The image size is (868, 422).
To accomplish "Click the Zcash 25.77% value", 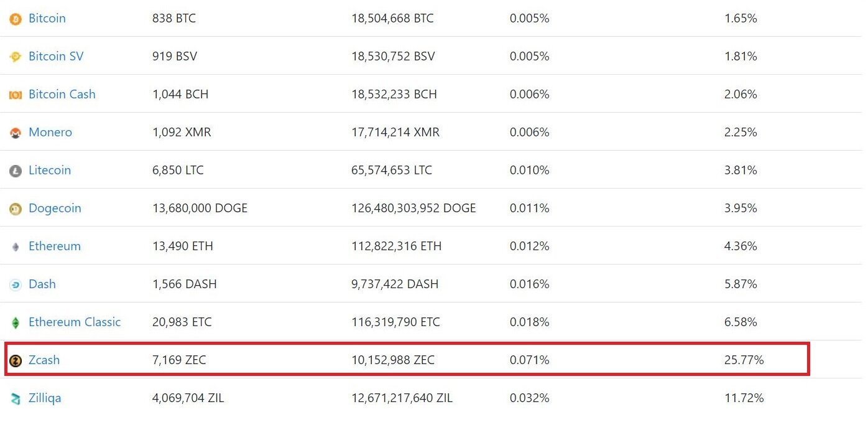I will [x=744, y=360].
